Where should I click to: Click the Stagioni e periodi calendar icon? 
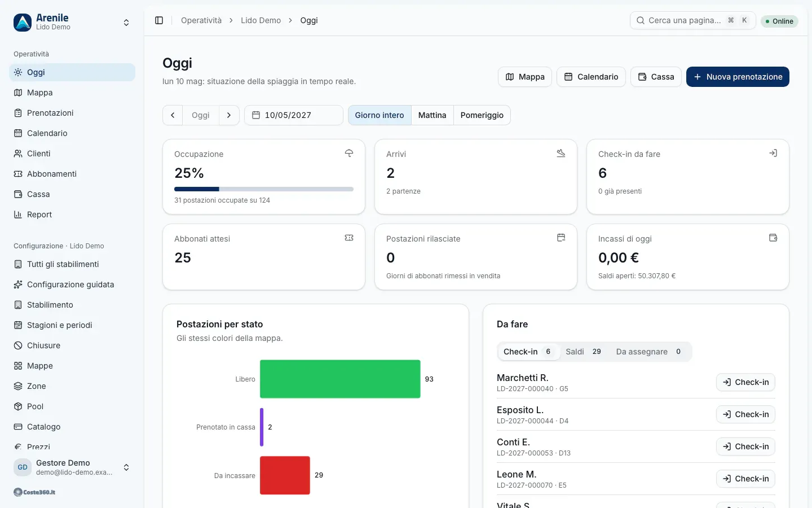[18, 325]
